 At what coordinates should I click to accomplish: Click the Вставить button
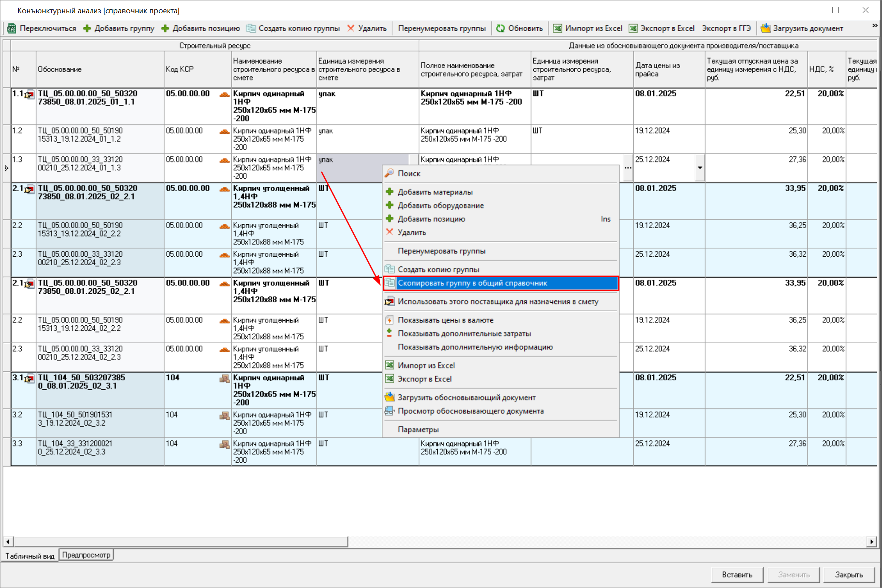737,575
